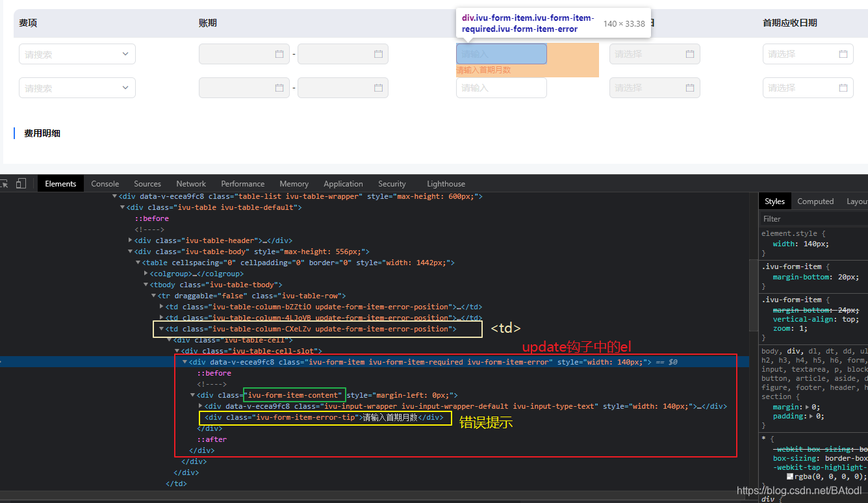Open the Sources tab
Screen dimensions: 868x503
[147, 184]
